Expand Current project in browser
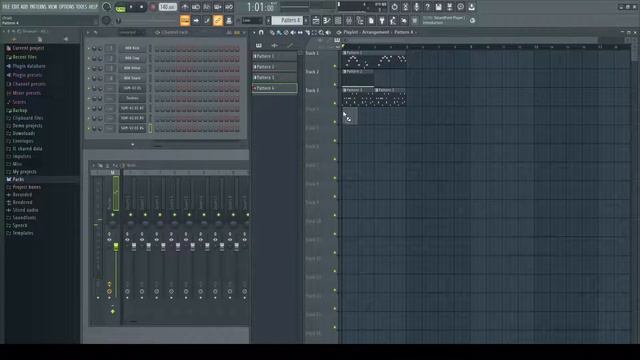640x360 pixels. pos(25,48)
